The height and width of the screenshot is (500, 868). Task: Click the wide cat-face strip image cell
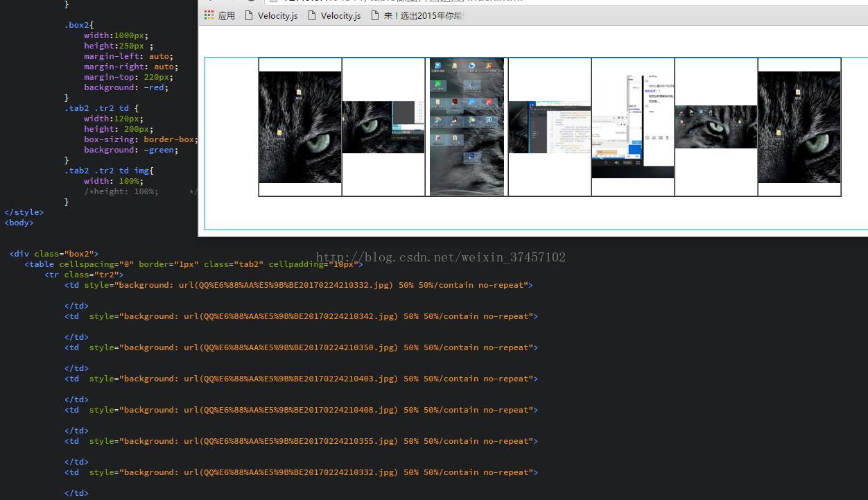716,127
